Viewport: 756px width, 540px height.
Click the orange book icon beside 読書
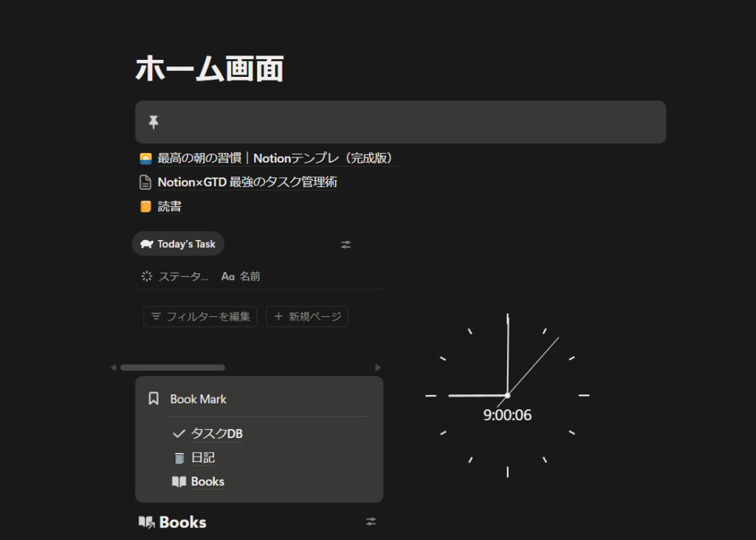click(x=146, y=207)
